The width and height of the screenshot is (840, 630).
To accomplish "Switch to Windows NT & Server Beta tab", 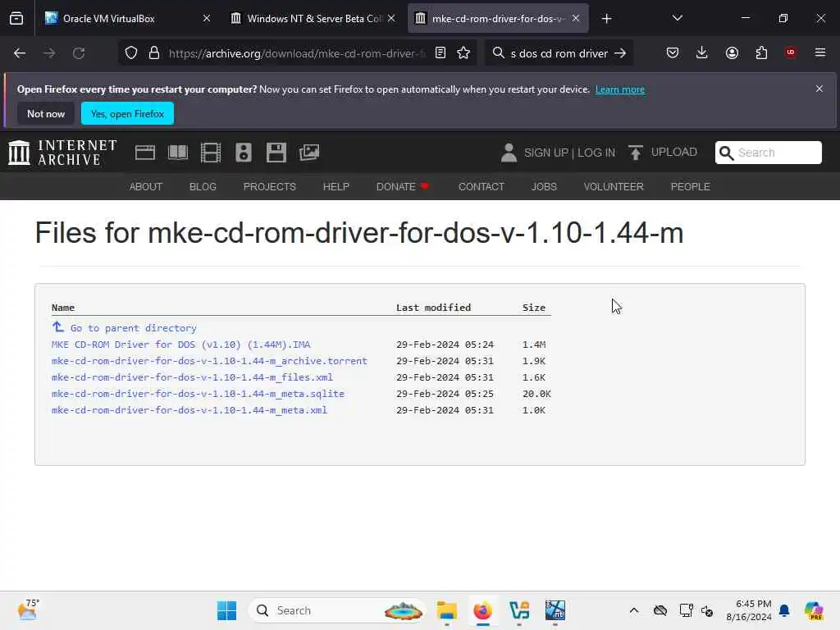I will 313,18.
